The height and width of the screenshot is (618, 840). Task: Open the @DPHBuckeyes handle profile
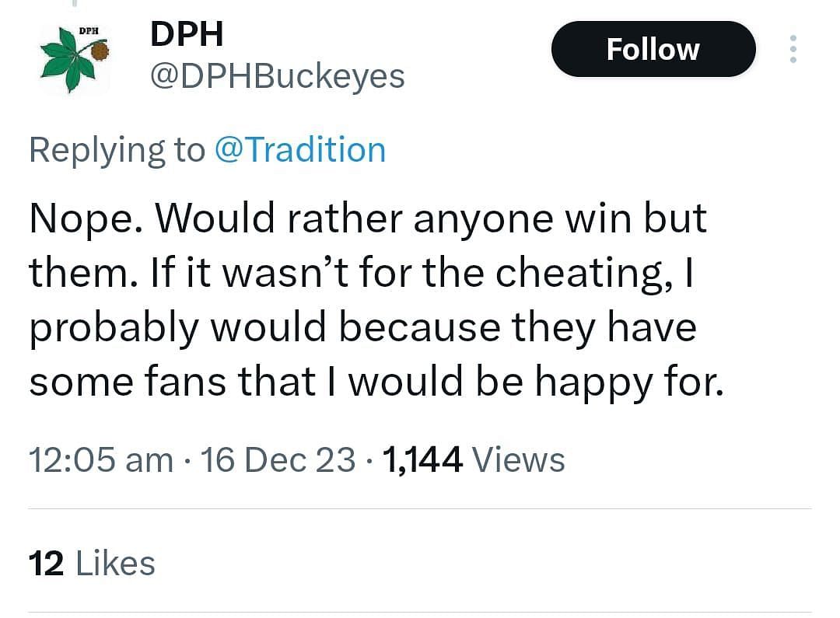(x=277, y=76)
